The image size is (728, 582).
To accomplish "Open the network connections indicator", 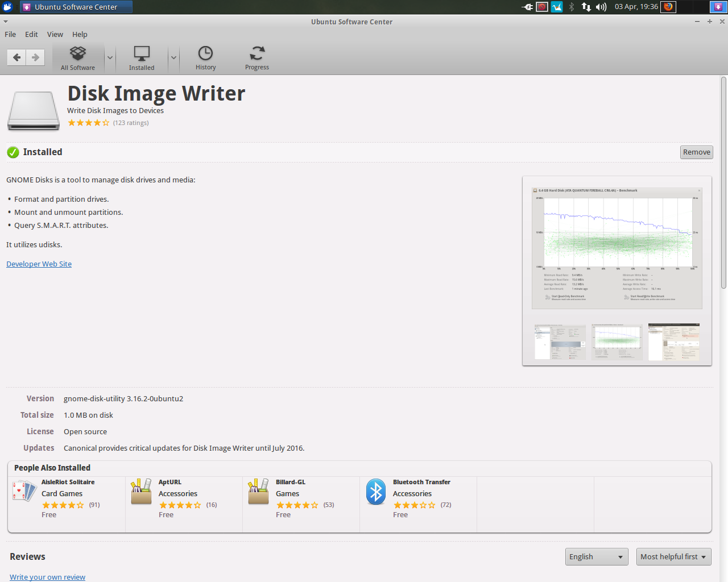I will pyautogui.click(x=586, y=7).
